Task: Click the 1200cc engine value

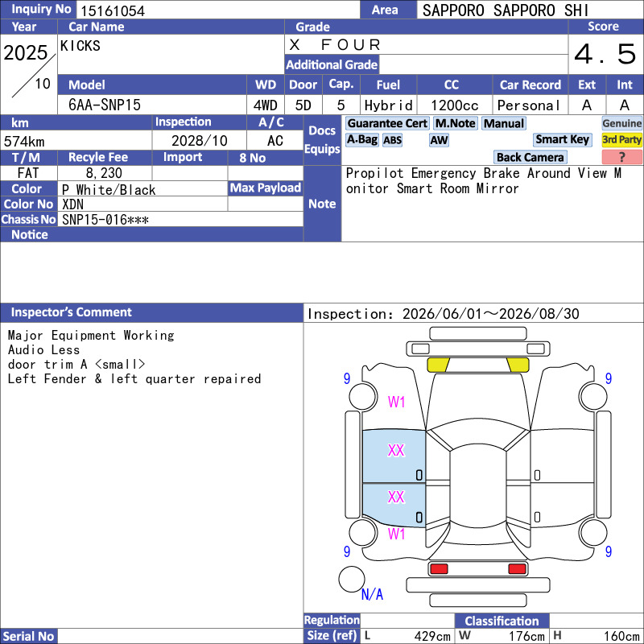Action: [455, 105]
